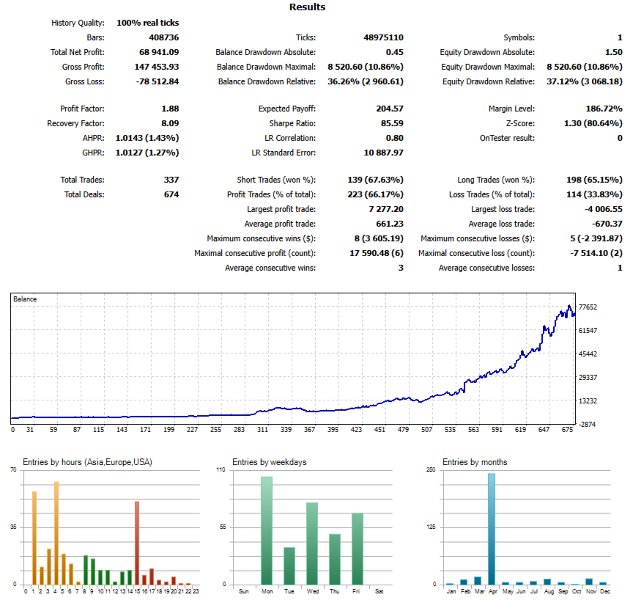Image resolution: width=633 pixels, height=600 pixels.
Task: Select the Profit Factor value 1.88
Action: [170, 109]
